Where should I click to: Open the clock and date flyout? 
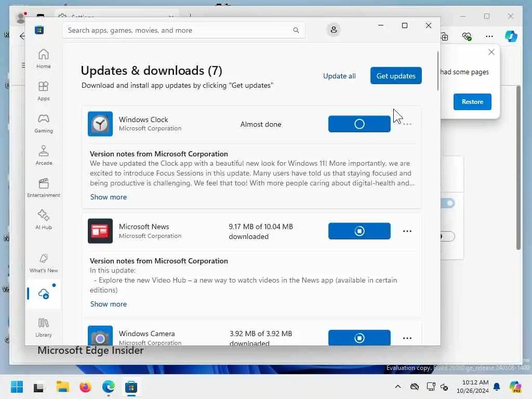(x=473, y=387)
